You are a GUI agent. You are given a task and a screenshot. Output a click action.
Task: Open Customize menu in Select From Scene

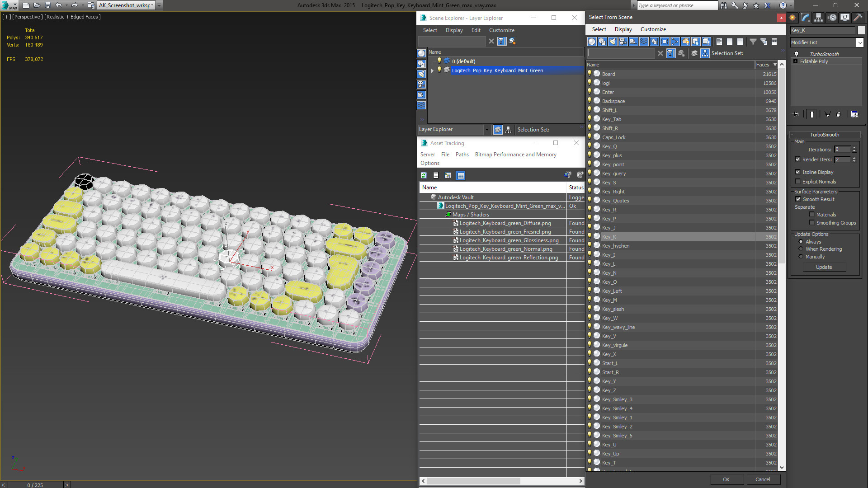click(653, 29)
